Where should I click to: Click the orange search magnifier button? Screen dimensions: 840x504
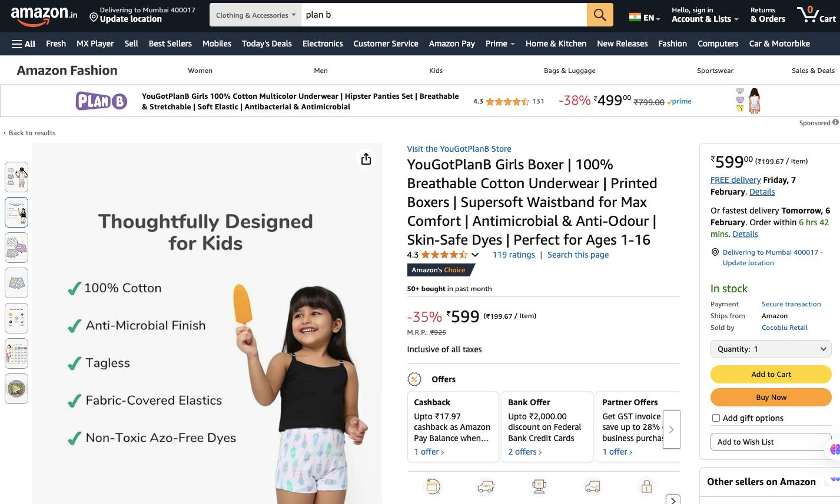pos(599,15)
